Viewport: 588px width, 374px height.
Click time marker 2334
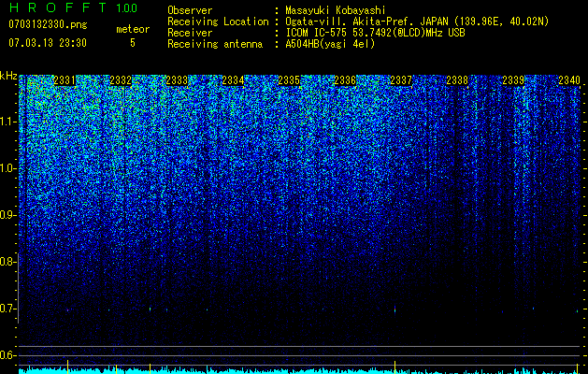pyautogui.click(x=233, y=80)
